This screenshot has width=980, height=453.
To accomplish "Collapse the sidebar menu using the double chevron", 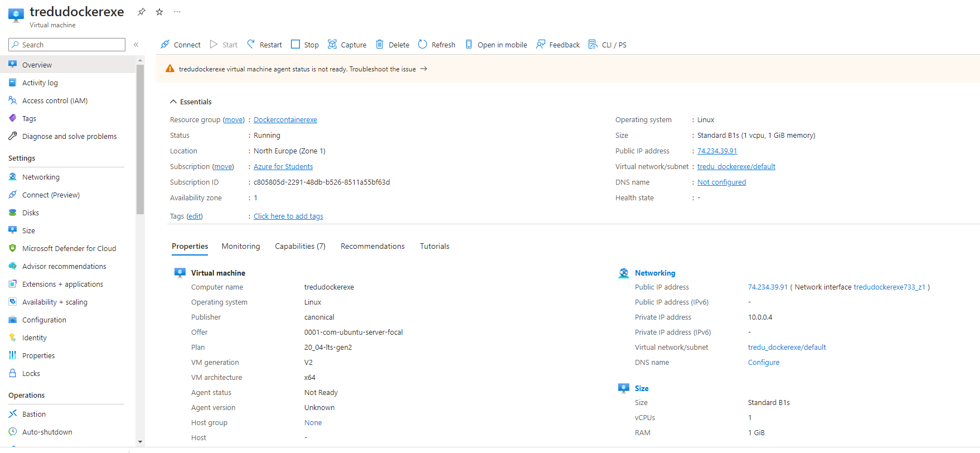I will [136, 45].
